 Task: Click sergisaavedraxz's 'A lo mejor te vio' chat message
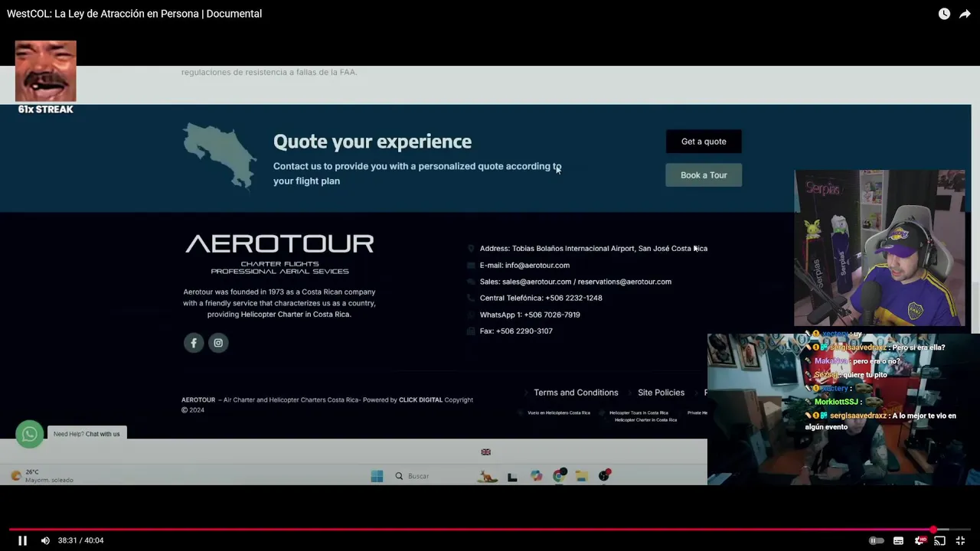tap(880, 421)
